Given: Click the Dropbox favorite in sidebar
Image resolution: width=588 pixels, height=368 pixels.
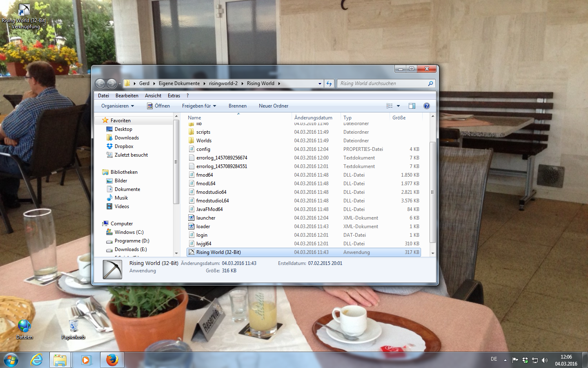Looking at the screenshot, I should 124,146.
